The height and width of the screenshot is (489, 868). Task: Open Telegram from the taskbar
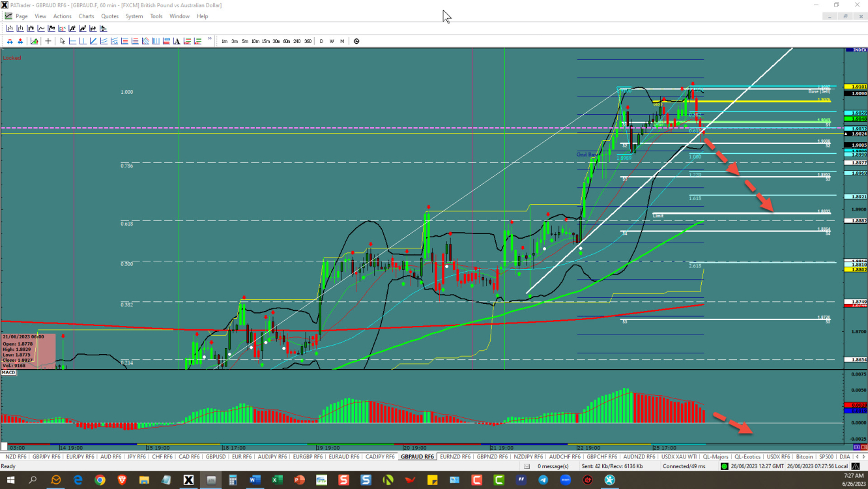543,480
